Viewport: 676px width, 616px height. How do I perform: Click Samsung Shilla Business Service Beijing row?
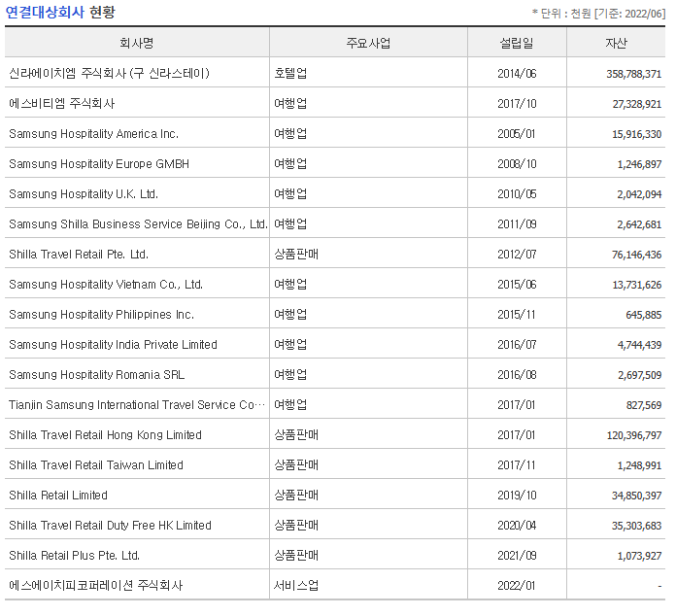138,224
